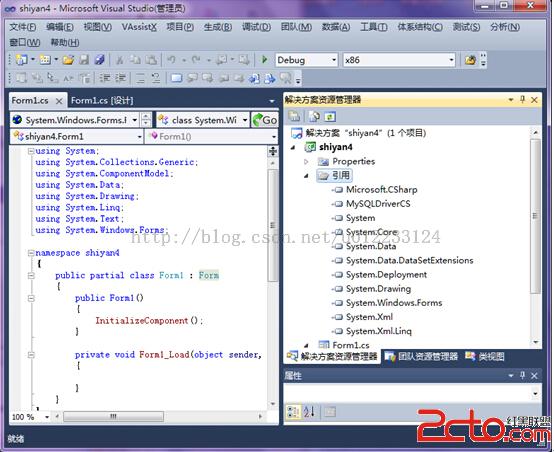Open the 编辑(E) menu
The height and width of the screenshot is (452, 554).
(x=60, y=27)
